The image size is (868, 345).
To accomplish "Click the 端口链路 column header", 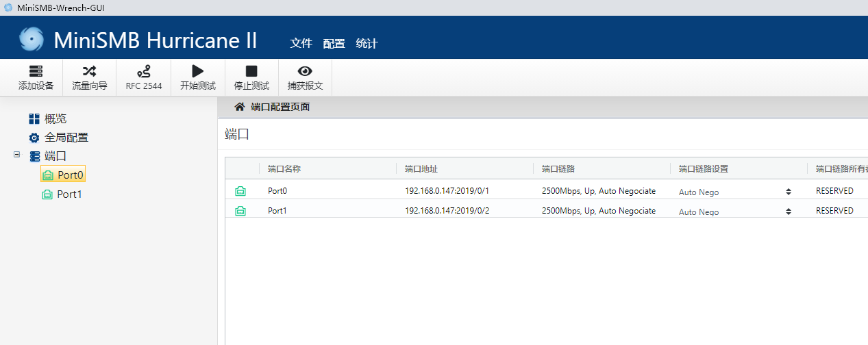I will click(x=558, y=168).
